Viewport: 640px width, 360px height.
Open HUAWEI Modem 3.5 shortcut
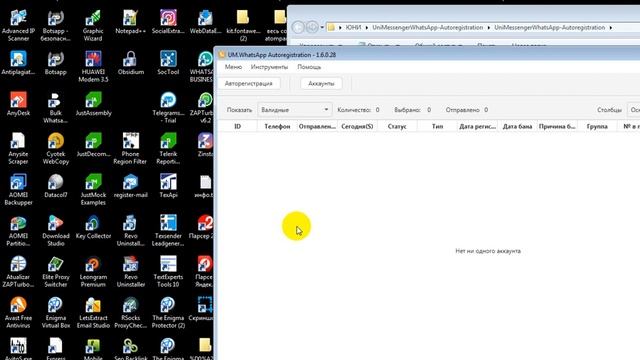point(93,67)
